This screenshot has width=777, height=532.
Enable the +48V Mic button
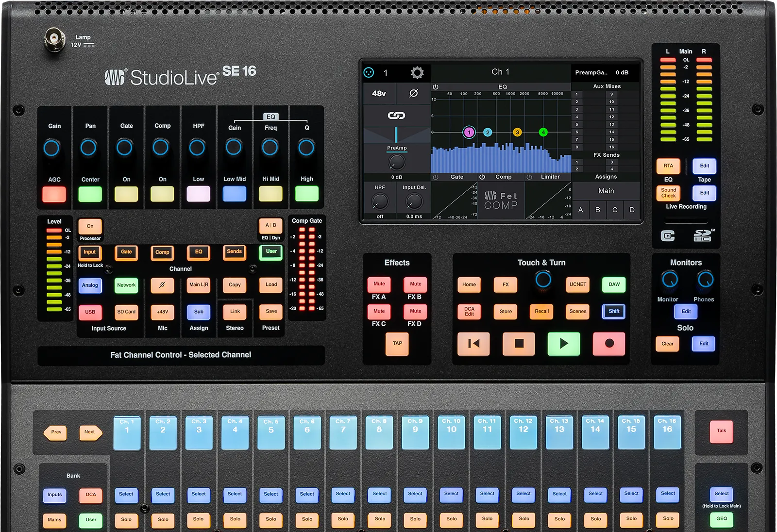162,312
